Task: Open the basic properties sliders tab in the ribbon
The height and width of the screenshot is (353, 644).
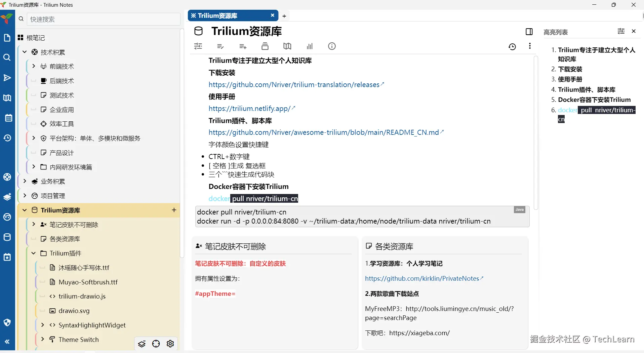Action: click(198, 46)
